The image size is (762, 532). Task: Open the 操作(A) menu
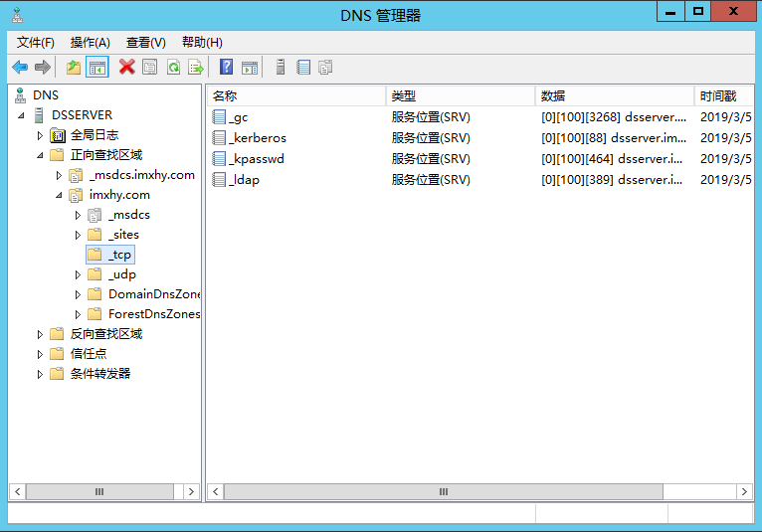coord(91,43)
